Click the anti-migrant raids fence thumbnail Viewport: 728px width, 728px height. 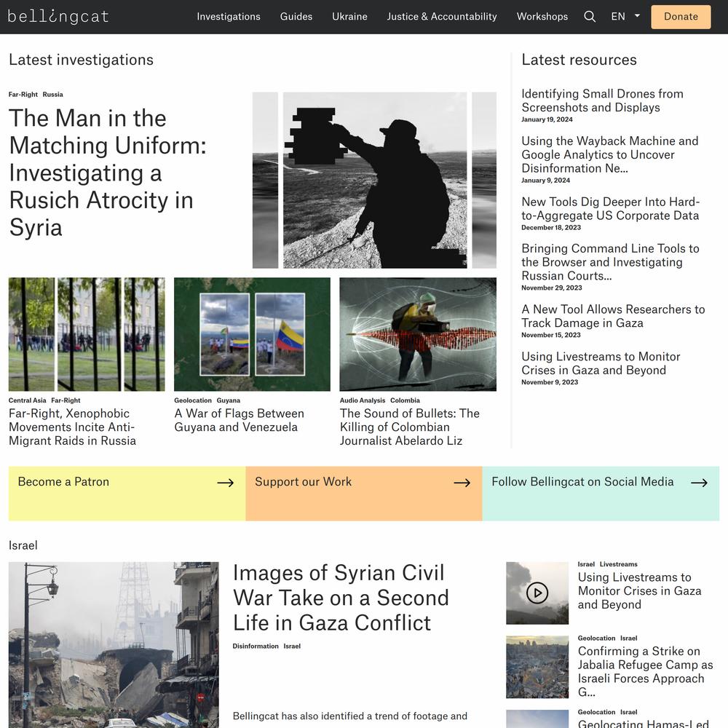(x=87, y=334)
